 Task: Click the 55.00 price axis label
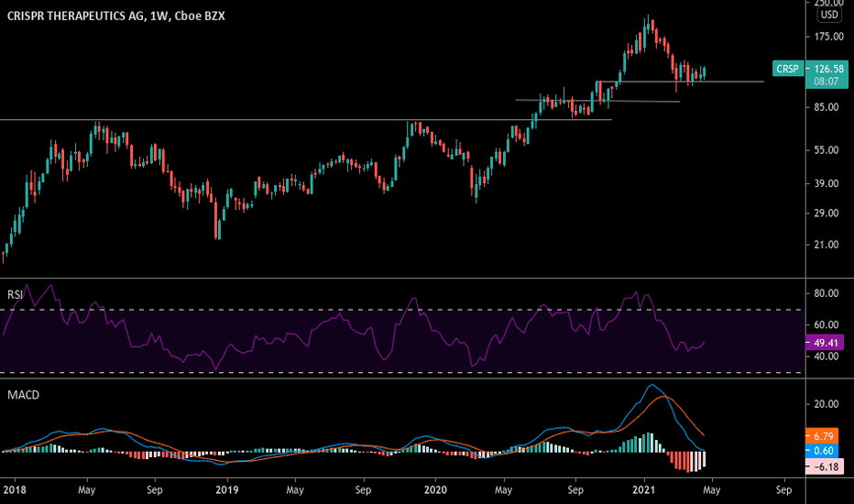[x=826, y=150]
